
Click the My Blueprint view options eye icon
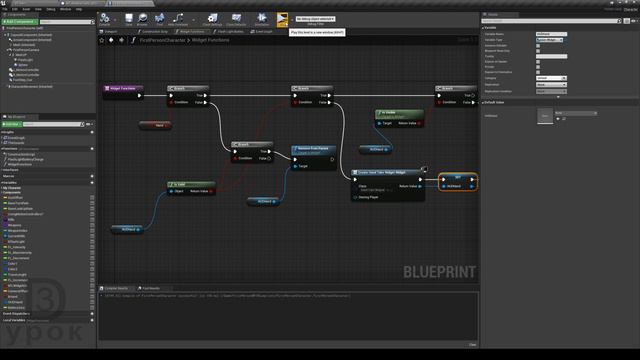pyautogui.click(x=89, y=124)
